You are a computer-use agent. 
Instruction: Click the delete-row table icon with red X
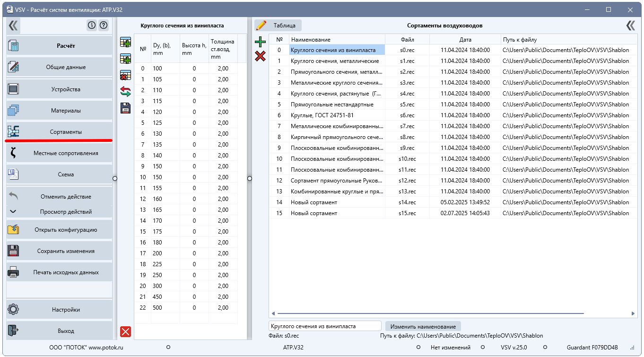(x=125, y=75)
